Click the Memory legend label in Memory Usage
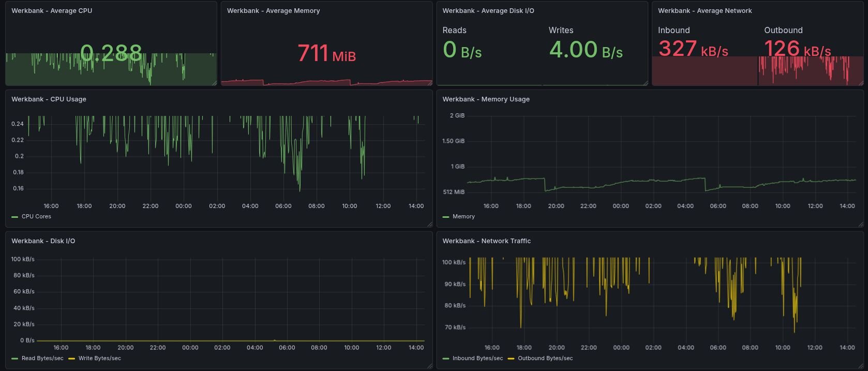Screen dimensions: 868x371 463,216
